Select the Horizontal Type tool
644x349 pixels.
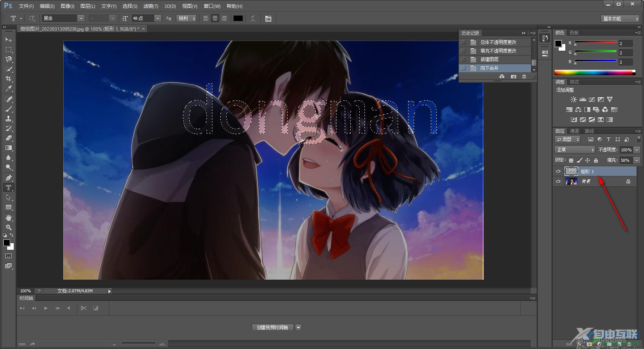coord(9,188)
